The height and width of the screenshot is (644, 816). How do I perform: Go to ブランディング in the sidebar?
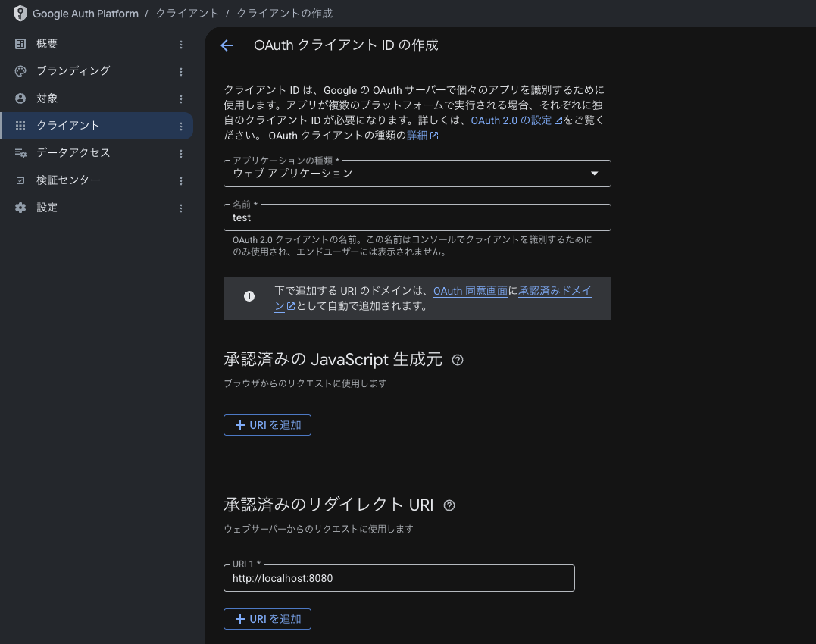tap(97, 71)
